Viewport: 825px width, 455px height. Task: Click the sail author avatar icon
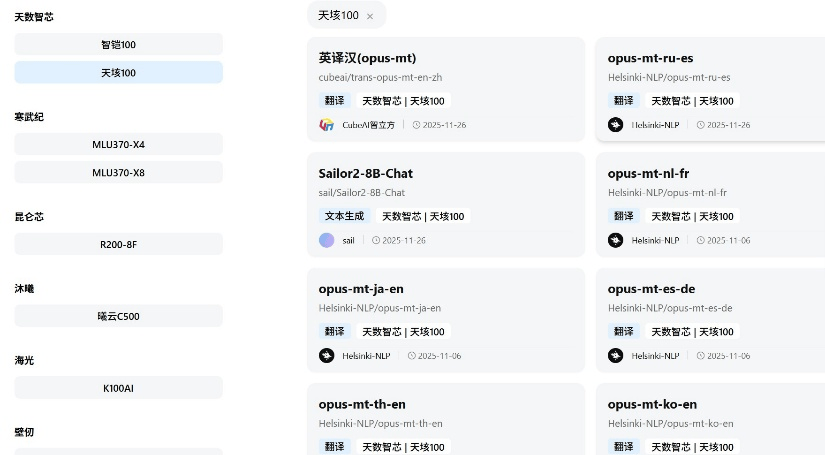point(326,240)
